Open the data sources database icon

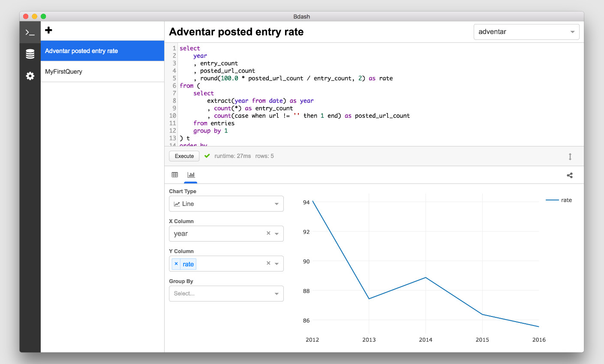30,54
